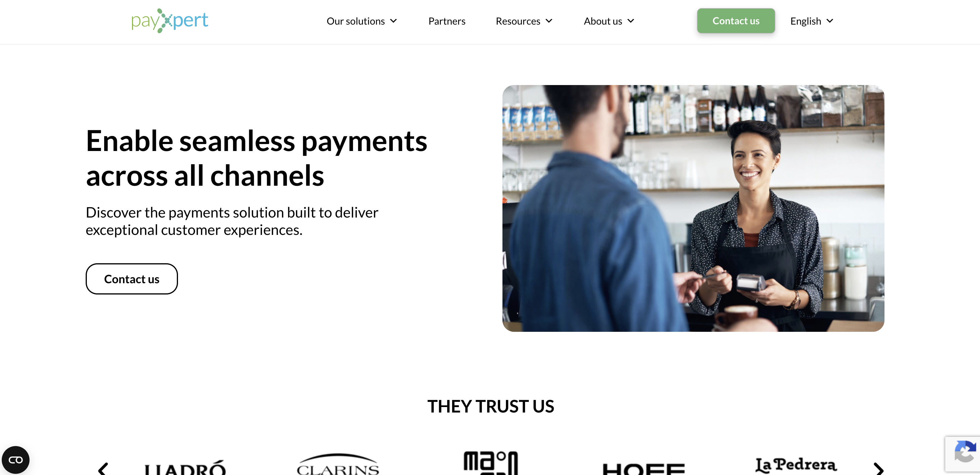This screenshot has height=475, width=980.
Task: Open the accessibility widget icon
Action: click(x=16, y=460)
